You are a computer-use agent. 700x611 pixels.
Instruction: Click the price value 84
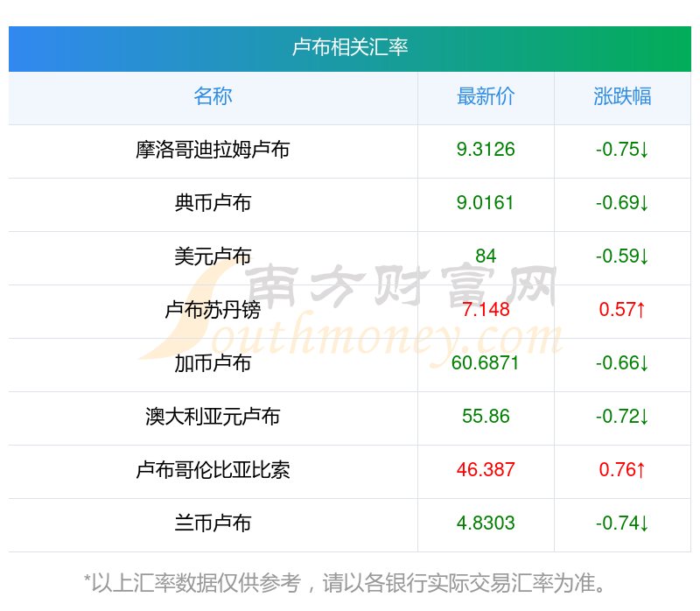[x=486, y=256]
